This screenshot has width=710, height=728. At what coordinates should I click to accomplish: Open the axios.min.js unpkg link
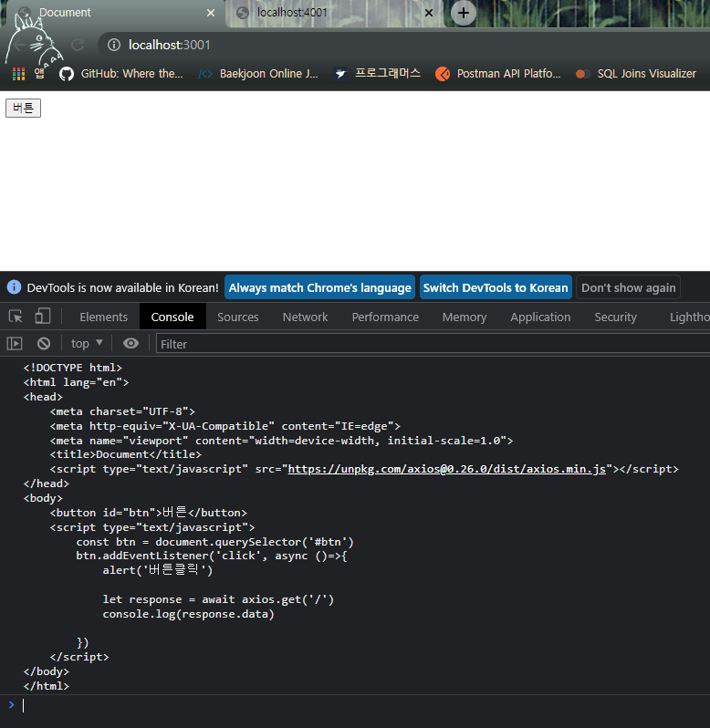tap(446, 469)
